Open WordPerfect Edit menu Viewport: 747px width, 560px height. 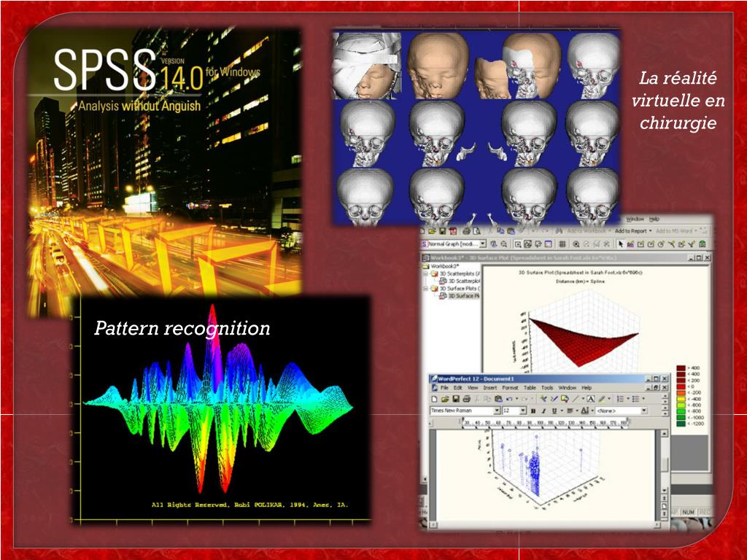point(458,388)
